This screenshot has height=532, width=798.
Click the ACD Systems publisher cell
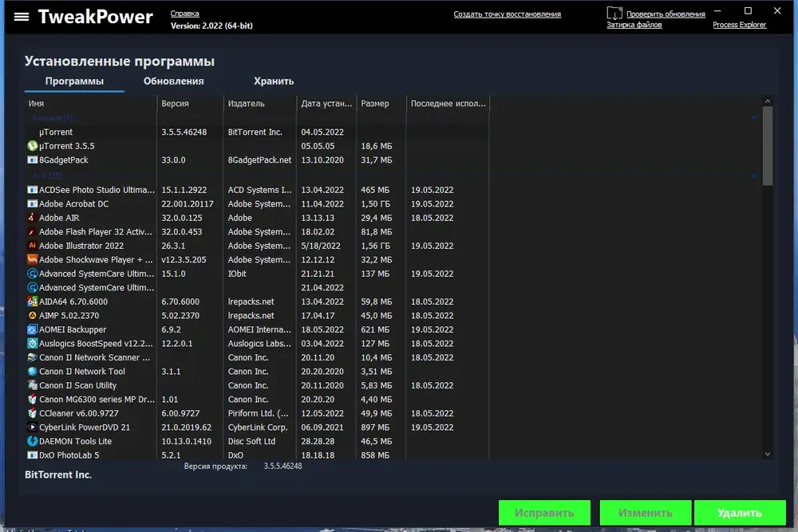coord(259,190)
